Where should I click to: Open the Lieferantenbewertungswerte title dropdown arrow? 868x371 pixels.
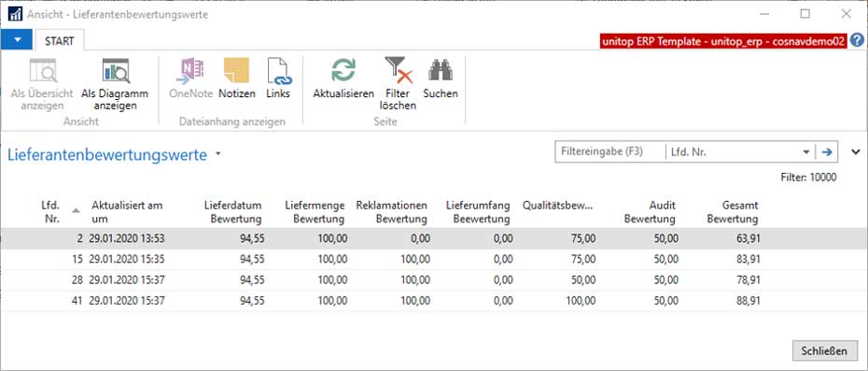point(218,153)
